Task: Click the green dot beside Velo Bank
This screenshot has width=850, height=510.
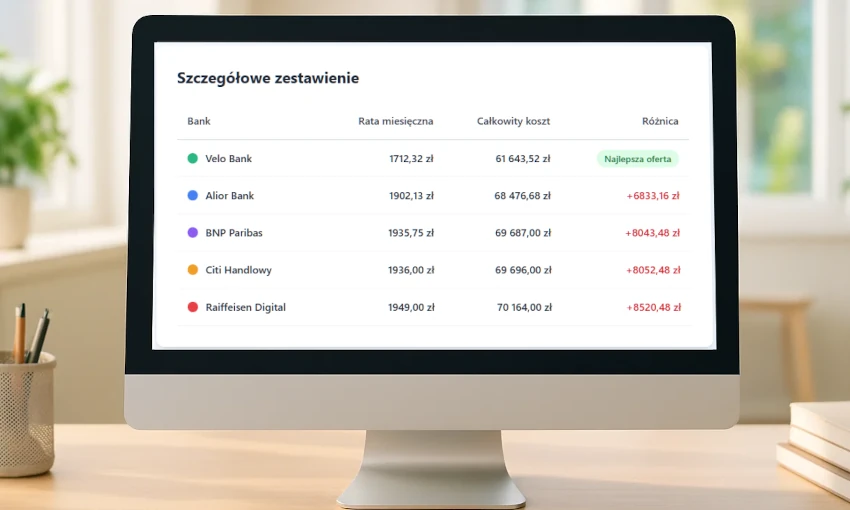Action: pos(192,158)
